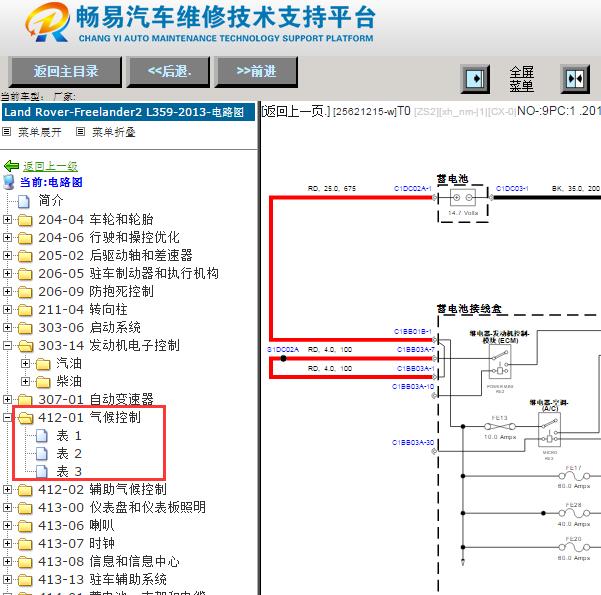Select the 206-09 防抱死控制 folder icon
This screenshot has height=595, width=601.
tap(25, 292)
